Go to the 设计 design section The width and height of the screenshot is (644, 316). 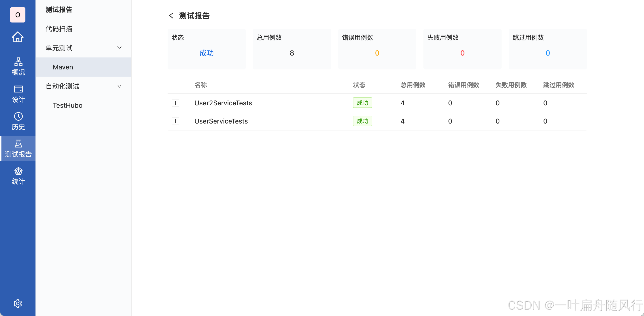(18, 94)
